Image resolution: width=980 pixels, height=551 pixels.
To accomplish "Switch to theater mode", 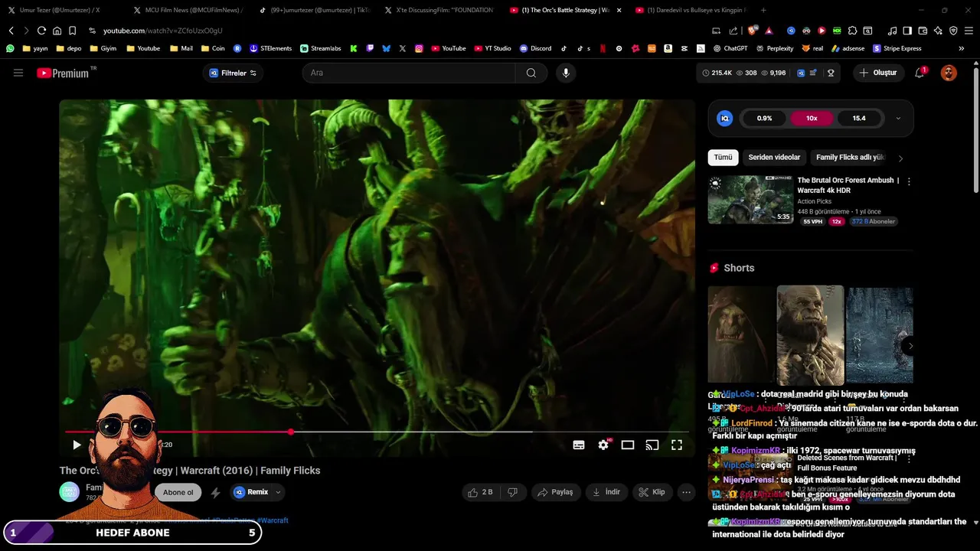I will click(628, 445).
